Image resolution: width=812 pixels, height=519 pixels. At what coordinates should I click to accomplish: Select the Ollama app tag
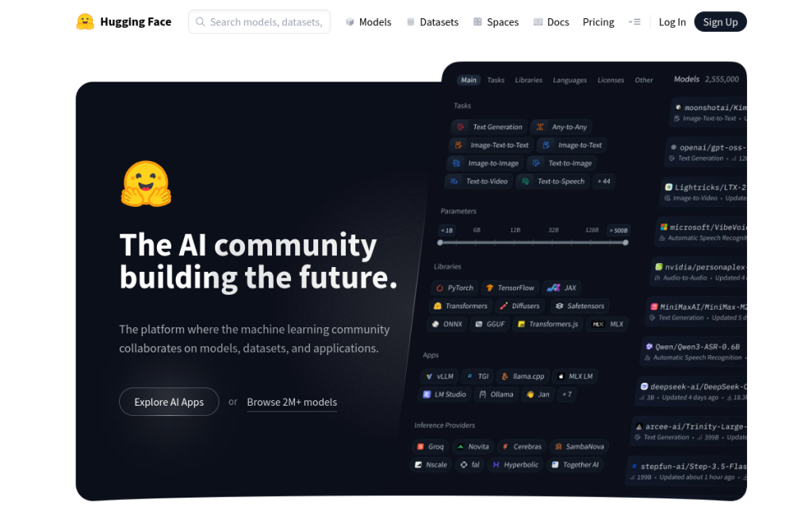[496, 395]
